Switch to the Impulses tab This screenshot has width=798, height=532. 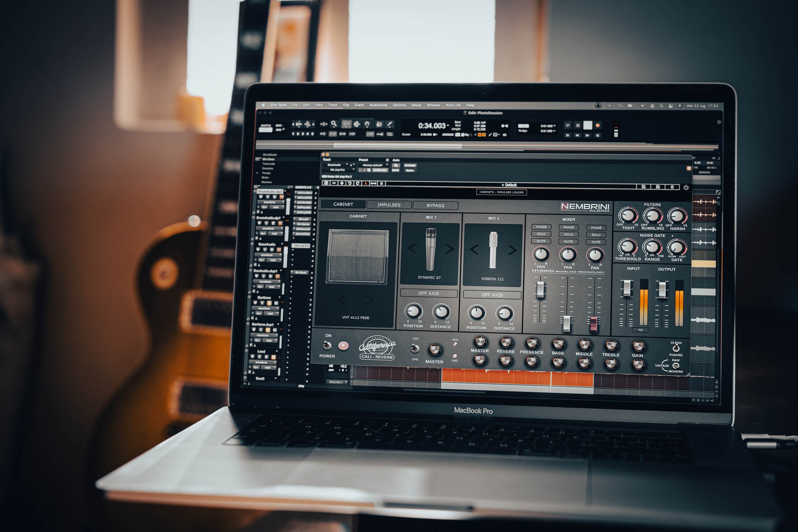[x=389, y=205]
